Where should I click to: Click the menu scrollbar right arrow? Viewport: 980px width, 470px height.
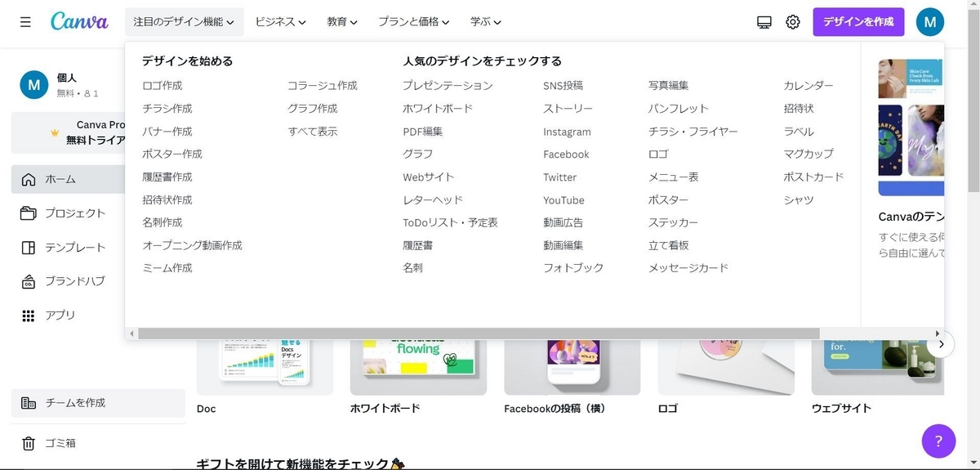[938, 333]
